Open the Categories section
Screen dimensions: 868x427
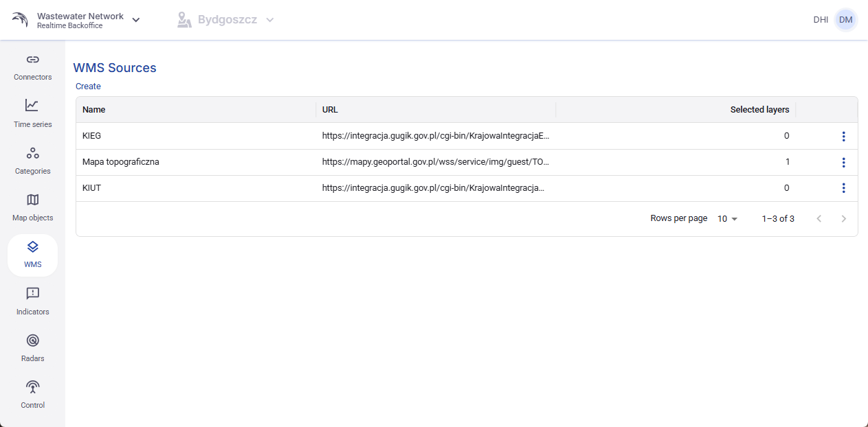coord(32,161)
